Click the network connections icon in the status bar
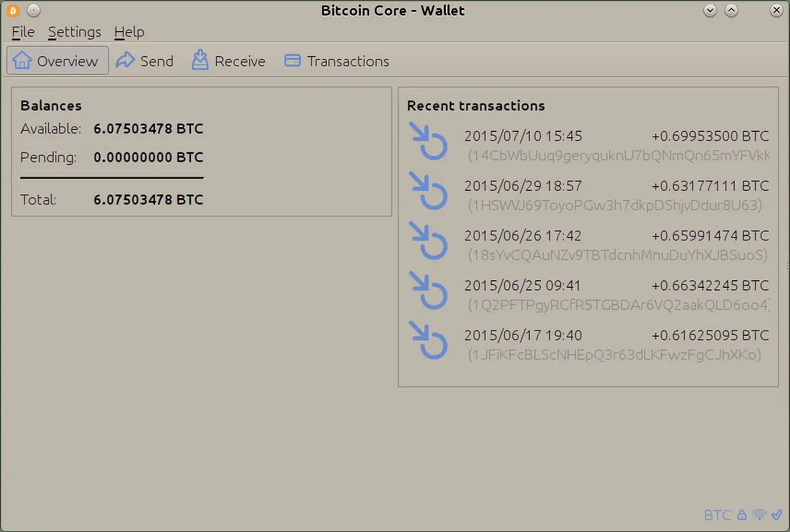Viewport: 790px width, 532px height. click(759, 515)
